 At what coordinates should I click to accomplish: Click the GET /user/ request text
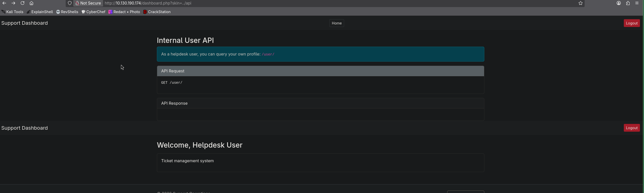[172, 82]
